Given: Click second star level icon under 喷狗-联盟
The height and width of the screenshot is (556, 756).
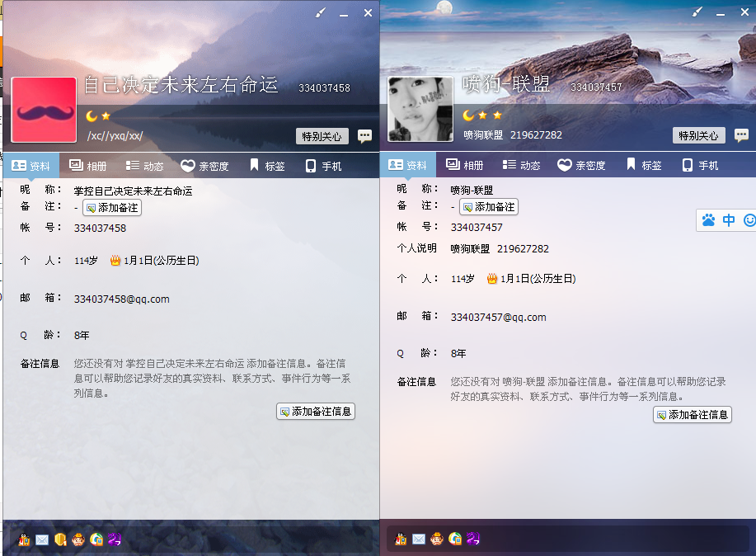Looking at the screenshot, I should [x=498, y=115].
